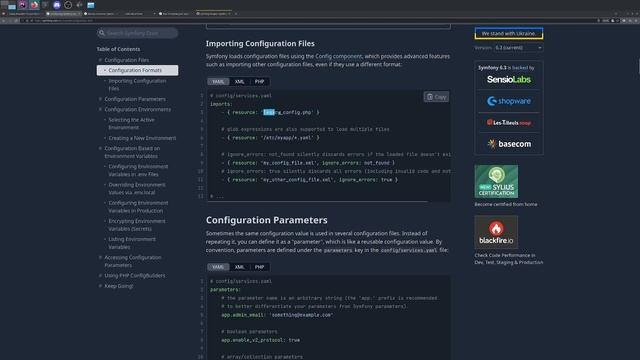
Task: Select the PHP tab under Configuration Parameters
Action: click(260, 267)
